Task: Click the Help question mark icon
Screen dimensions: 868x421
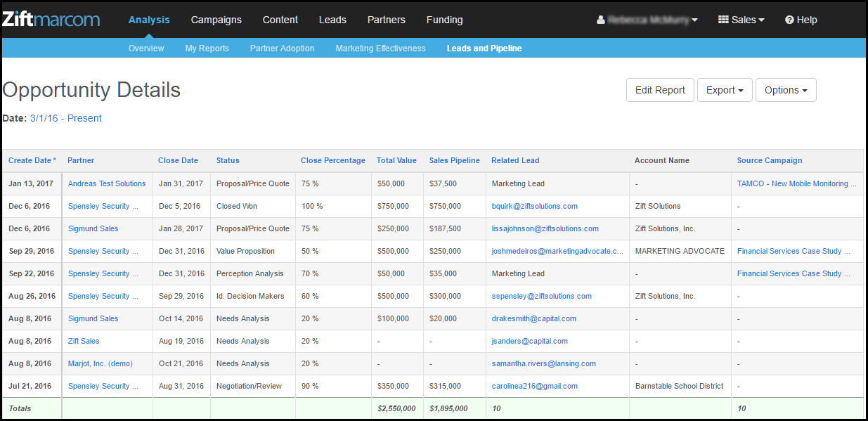Action: [789, 20]
